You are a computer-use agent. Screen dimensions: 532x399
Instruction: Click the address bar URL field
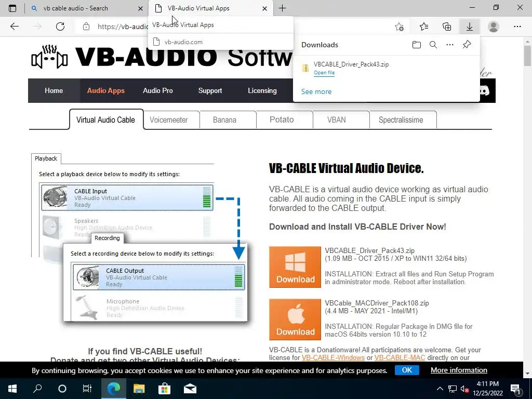pos(123,26)
